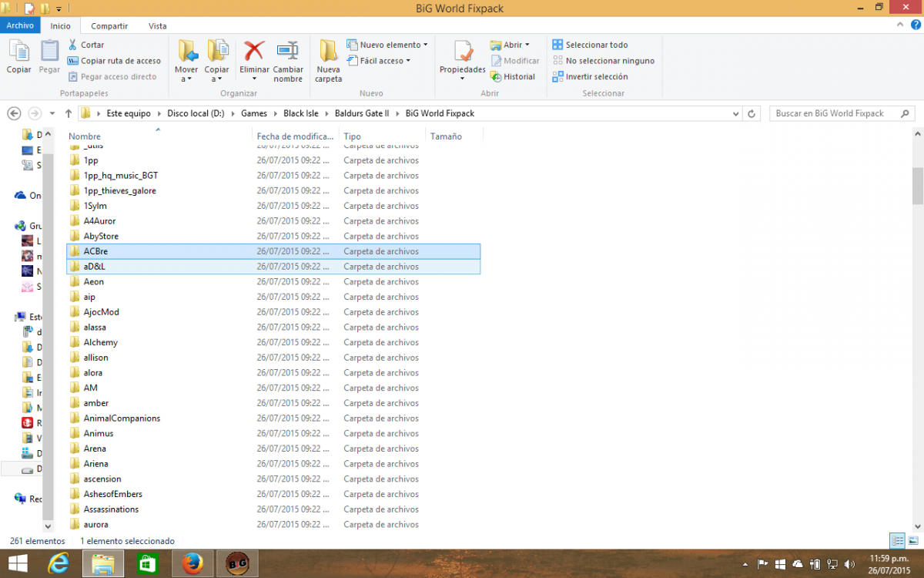Select the aD&L folder
Viewport: 924px width, 578px height.
pyautogui.click(x=273, y=267)
